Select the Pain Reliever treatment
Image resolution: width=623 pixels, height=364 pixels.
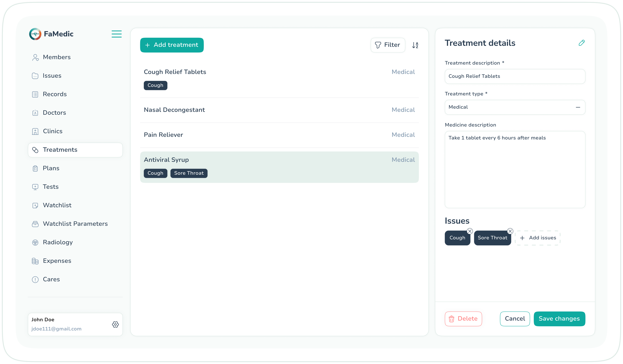[x=279, y=135]
